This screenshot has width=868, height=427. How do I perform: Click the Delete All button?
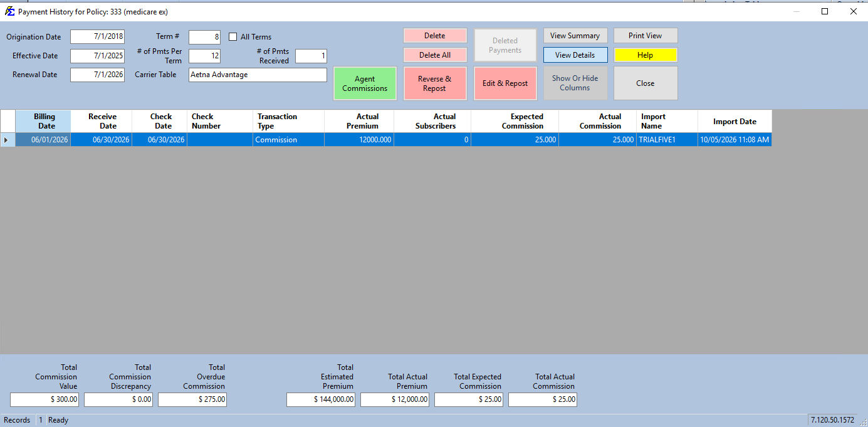click(435, 55)
